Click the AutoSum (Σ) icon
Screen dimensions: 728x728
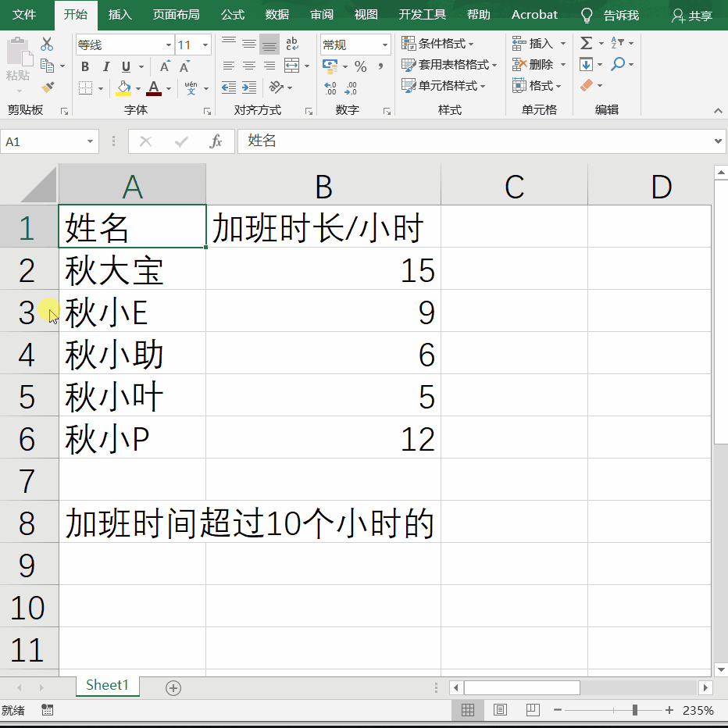(586, 43)
